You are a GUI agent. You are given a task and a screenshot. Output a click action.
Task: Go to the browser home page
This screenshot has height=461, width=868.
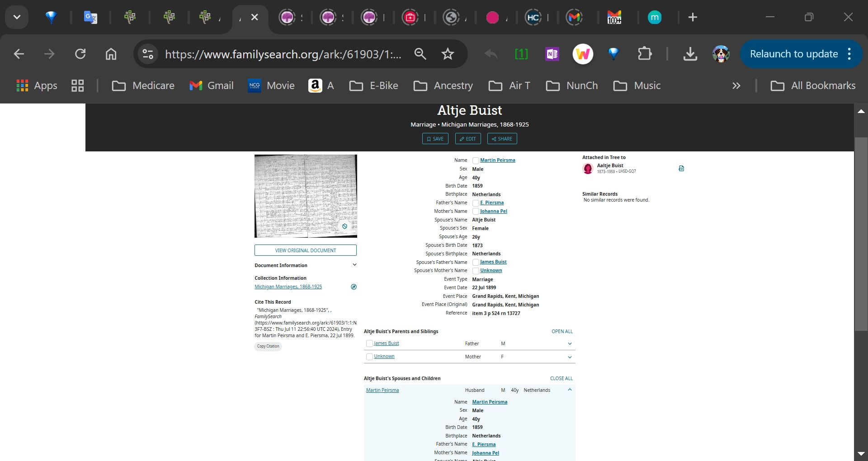pos(111,54)
